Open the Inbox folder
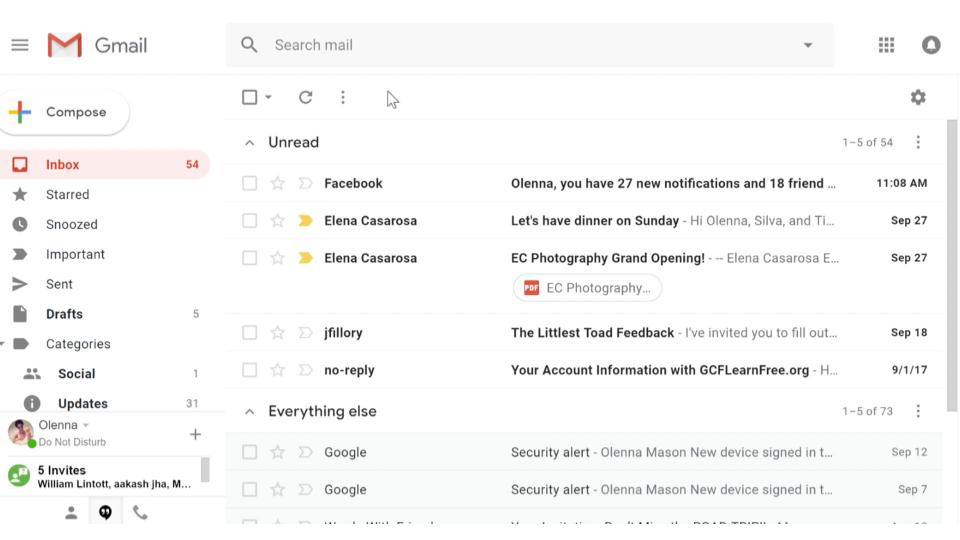The image size is (960, 540). 104,164
